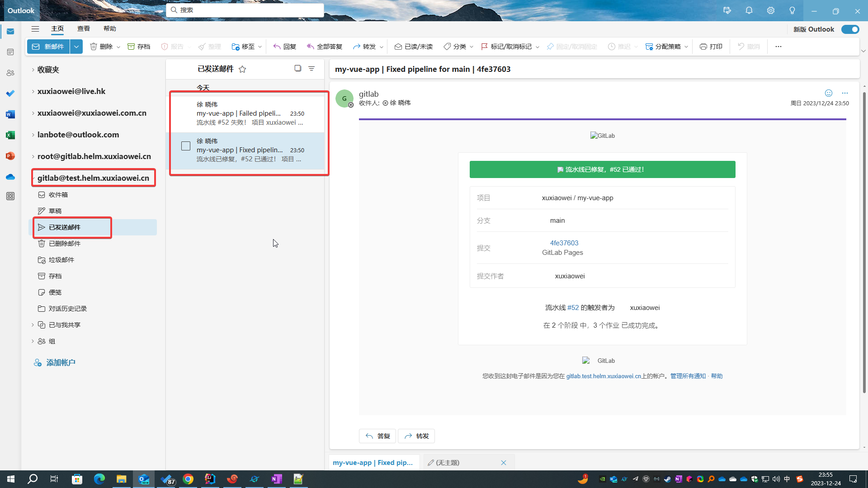Open the notifications bell icon
868x488 pixels.
[749, 10]
